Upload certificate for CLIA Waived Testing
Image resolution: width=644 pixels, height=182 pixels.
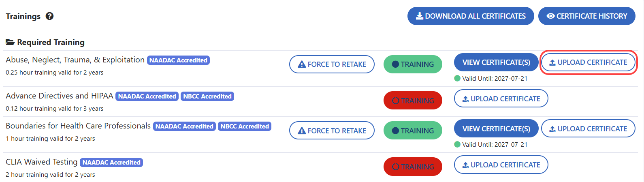501,165
